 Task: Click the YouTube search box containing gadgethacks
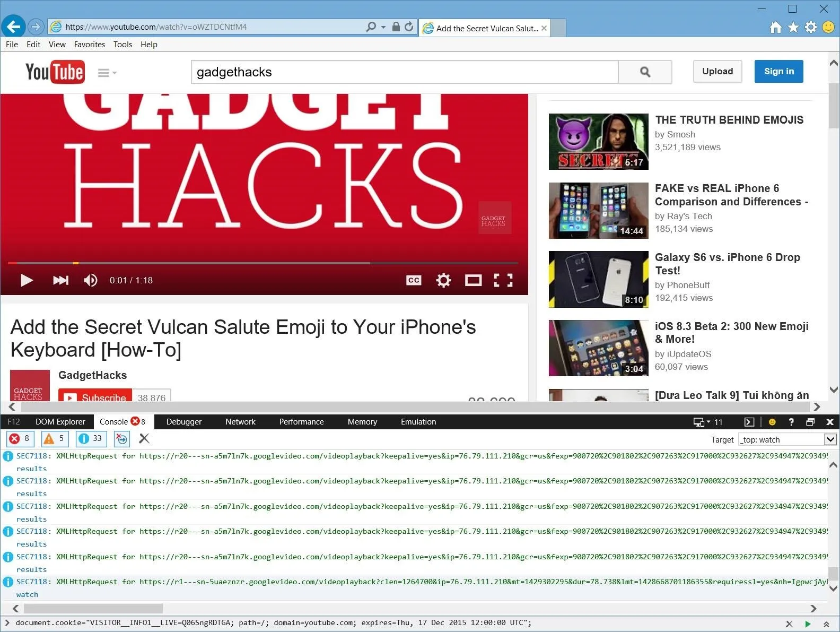(405, 72)
